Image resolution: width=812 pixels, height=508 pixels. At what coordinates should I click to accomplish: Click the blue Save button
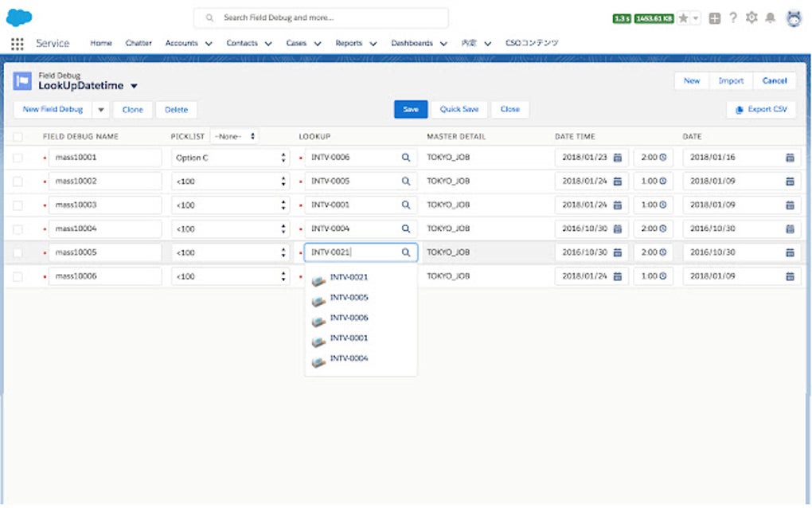[x=411, y=109]
